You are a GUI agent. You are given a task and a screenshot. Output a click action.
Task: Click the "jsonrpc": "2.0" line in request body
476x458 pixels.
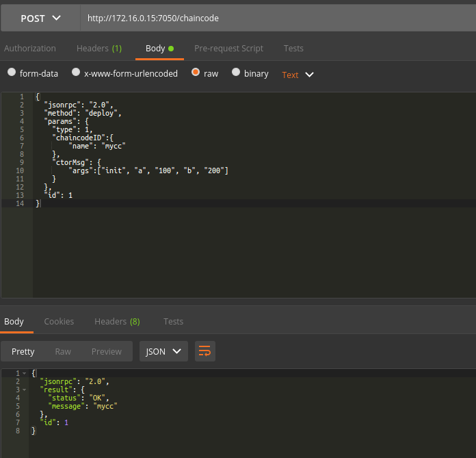79,105
